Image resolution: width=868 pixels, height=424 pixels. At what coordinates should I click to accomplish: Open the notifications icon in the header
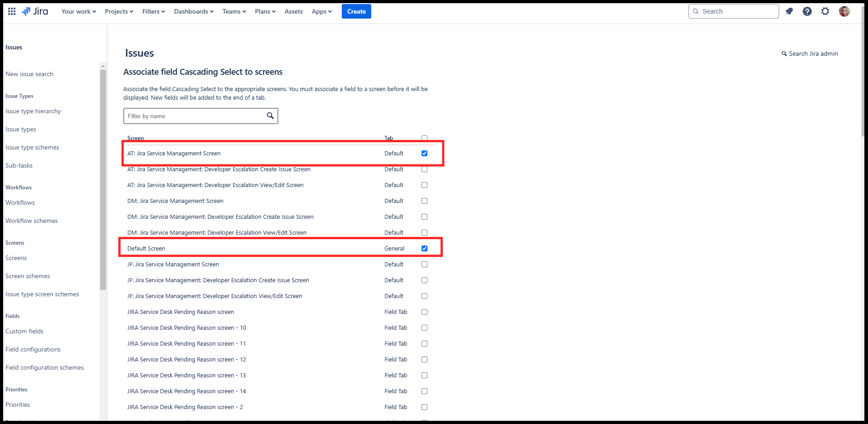click(x=789, y=11)
